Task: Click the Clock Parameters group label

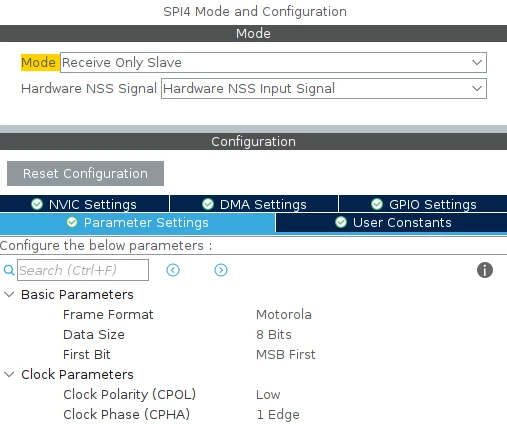Action: [77, 374]
